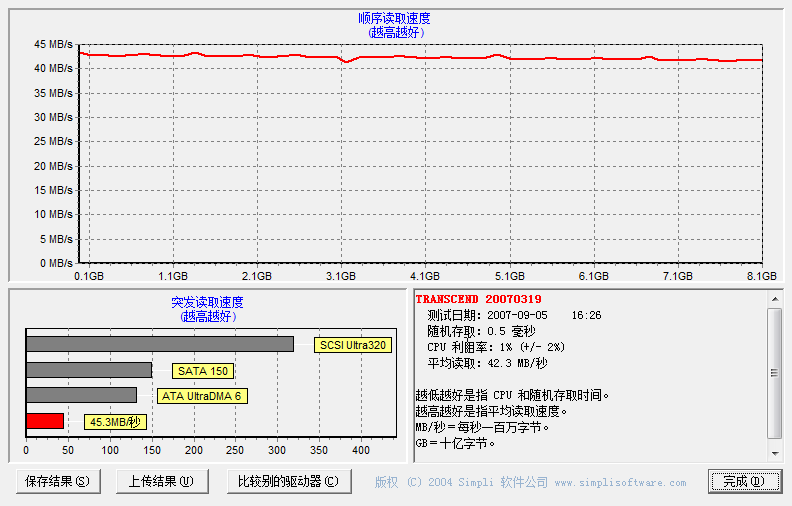Click the SCSI Ultra320 yellow label
This screenshot has width=792, height=506.
coord(351,345)
